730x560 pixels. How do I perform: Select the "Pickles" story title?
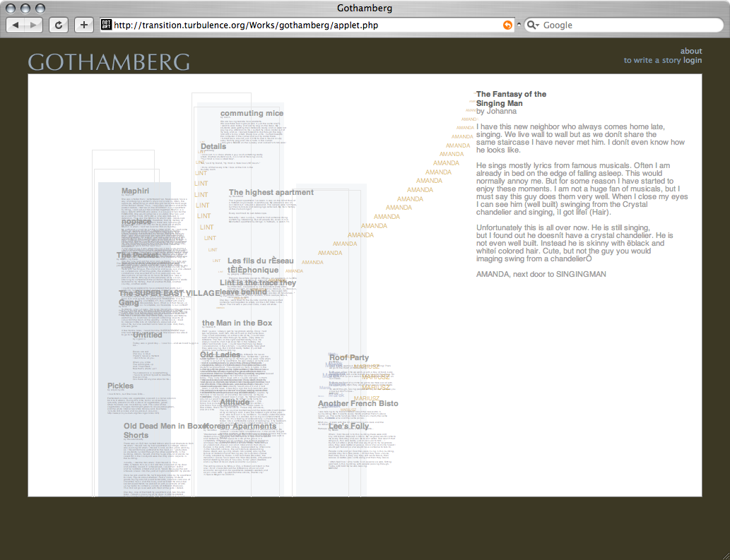(x=120, y=386)
